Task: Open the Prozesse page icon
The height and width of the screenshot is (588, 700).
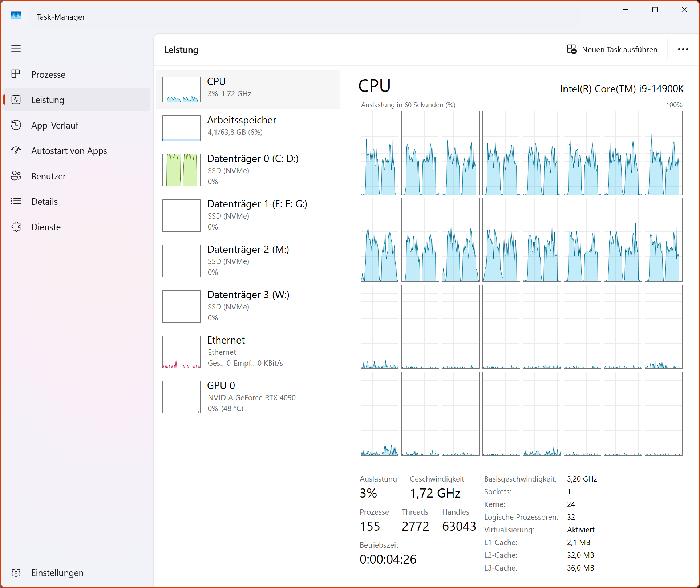Action: 16,74
